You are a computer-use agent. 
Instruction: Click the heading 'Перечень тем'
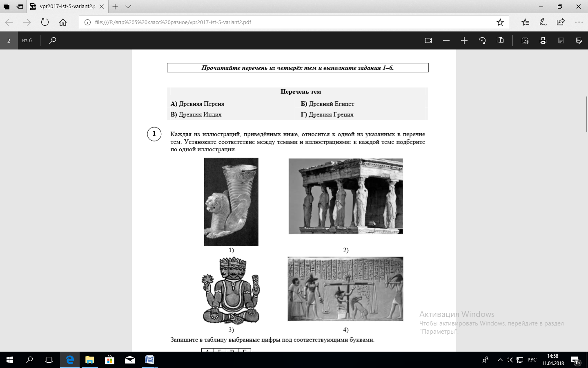301,92
